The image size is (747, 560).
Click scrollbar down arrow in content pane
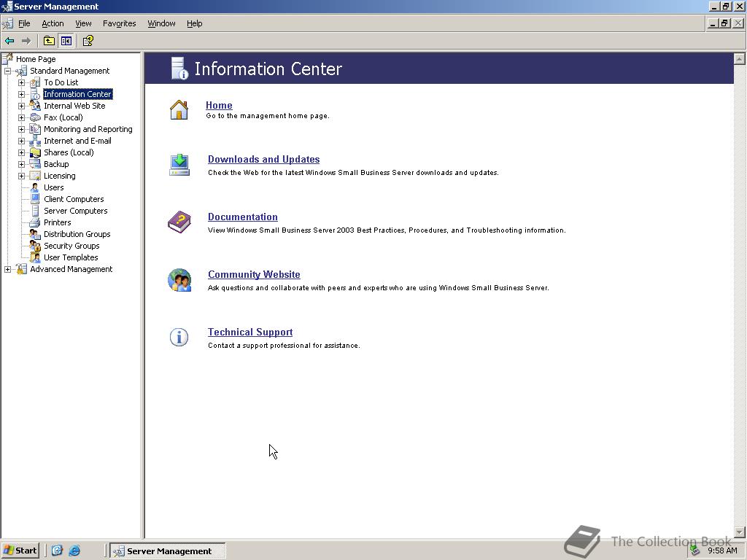[x=740, y=532]
